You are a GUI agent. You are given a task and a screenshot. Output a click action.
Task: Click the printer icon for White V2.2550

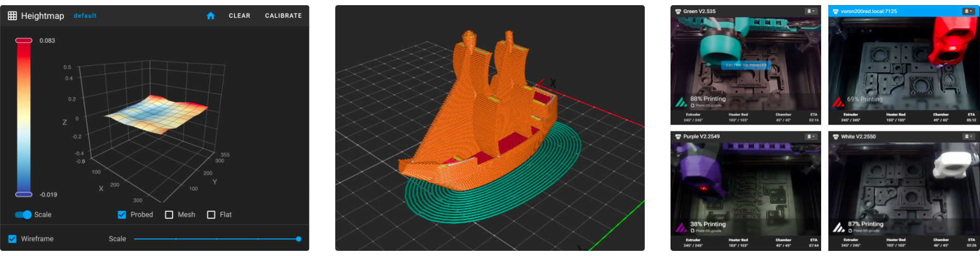tap(836, 136)
